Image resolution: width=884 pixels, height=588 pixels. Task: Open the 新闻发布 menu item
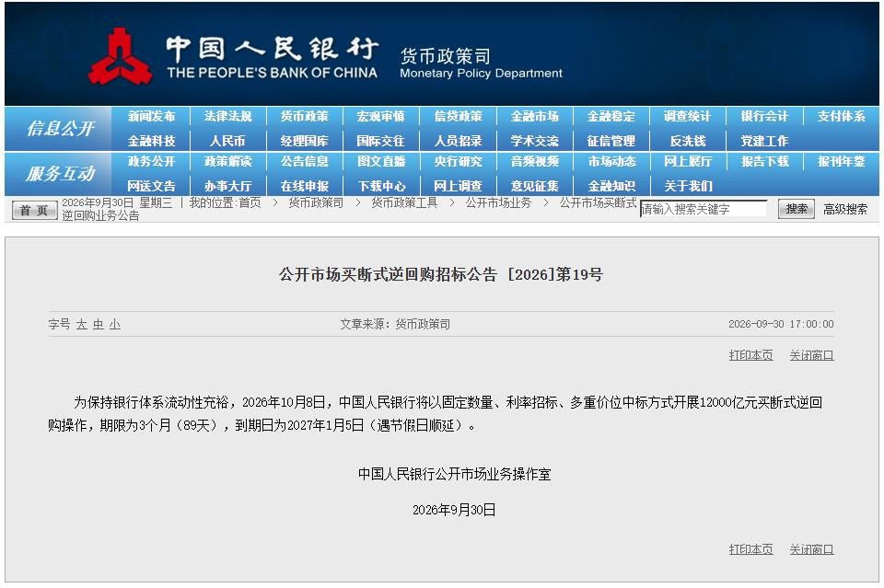click(x=151, y=117)
